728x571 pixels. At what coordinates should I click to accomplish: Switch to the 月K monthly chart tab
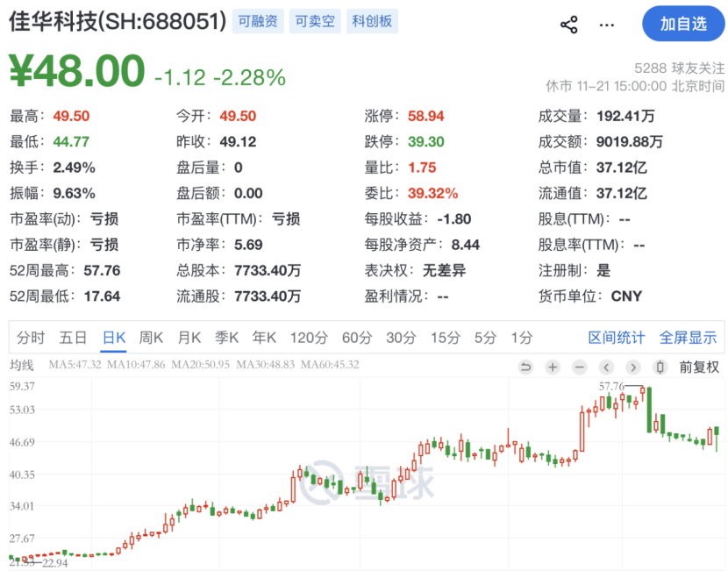pyautogui.click(x=189, y=337)
